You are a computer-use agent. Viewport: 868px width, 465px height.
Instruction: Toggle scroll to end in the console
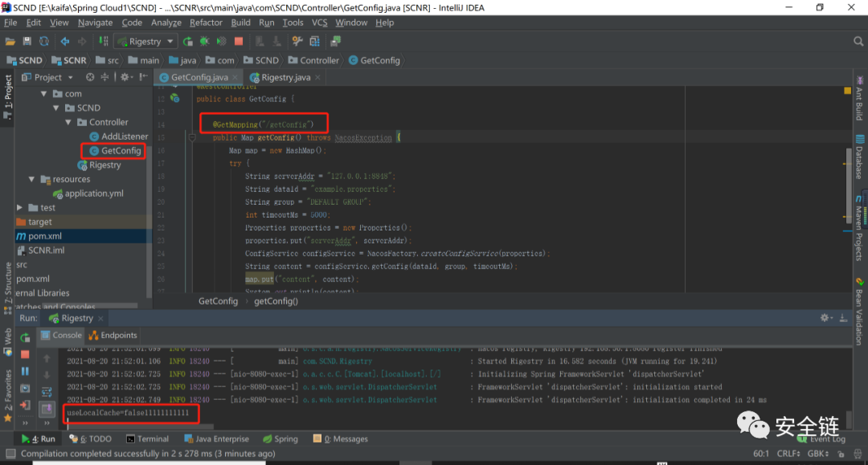(x=47, y=409)
